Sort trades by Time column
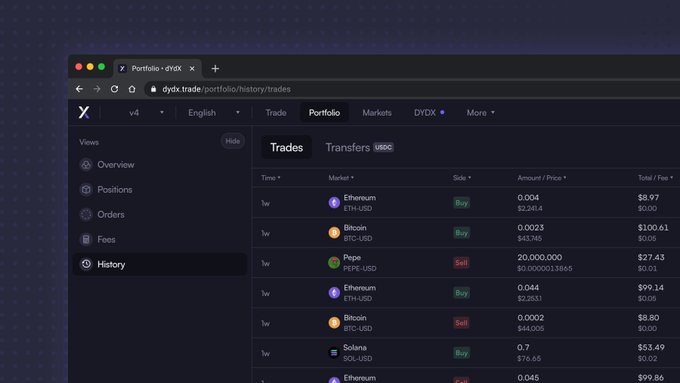The height and width of the screenshot is (383, 680). pyautogui.click(x=271, y=178)
